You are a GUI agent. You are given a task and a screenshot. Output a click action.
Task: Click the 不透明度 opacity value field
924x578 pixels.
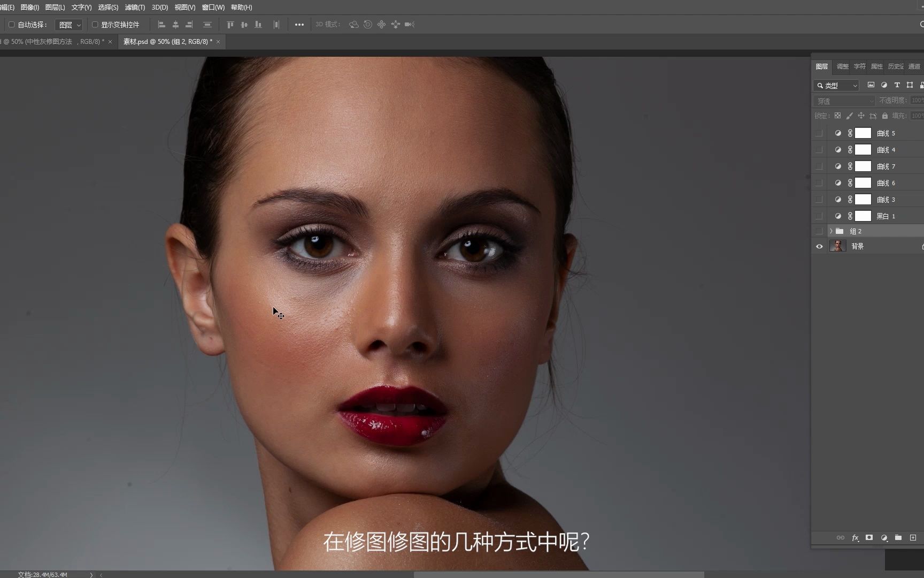tap(917, 101)
